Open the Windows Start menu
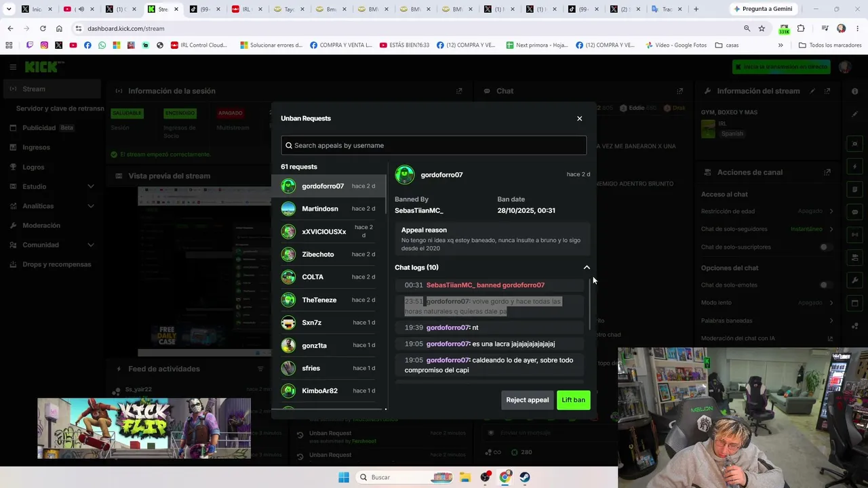Image resolution: width=868 pixels, height=488 pixels. click(344, 477)
